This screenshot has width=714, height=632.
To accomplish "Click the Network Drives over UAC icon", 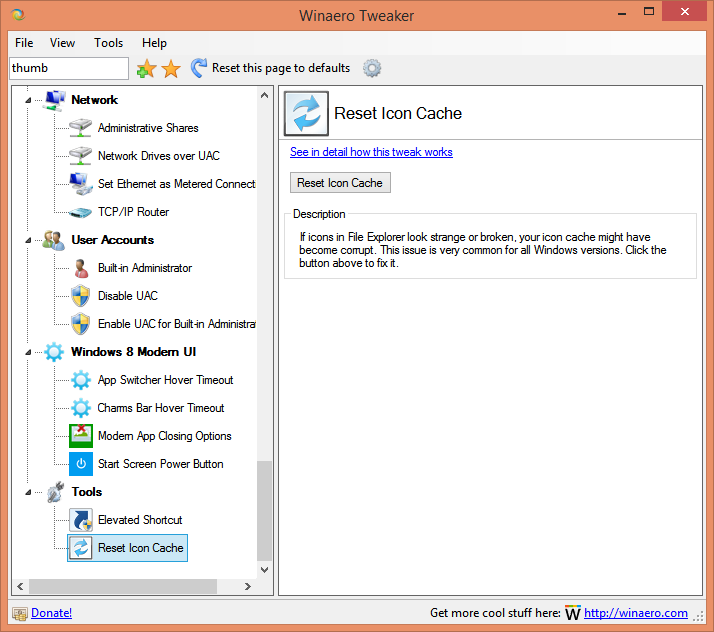I will pos(81,156).
